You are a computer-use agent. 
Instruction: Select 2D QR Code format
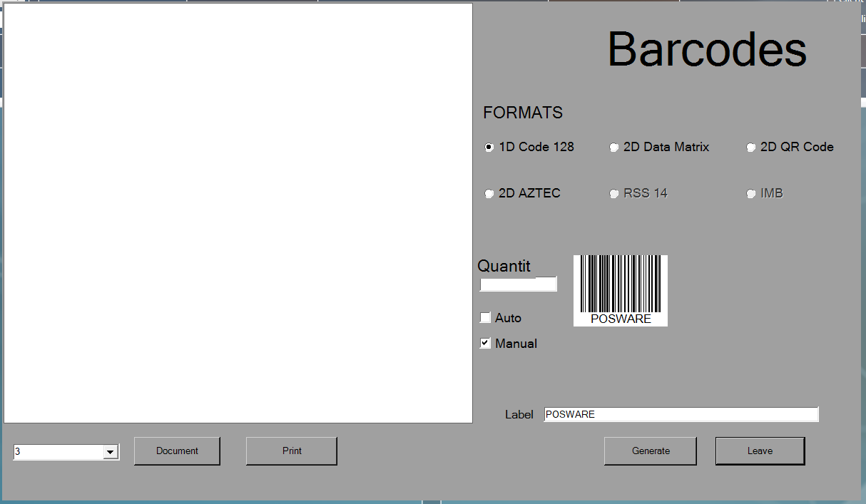[751, 148]
